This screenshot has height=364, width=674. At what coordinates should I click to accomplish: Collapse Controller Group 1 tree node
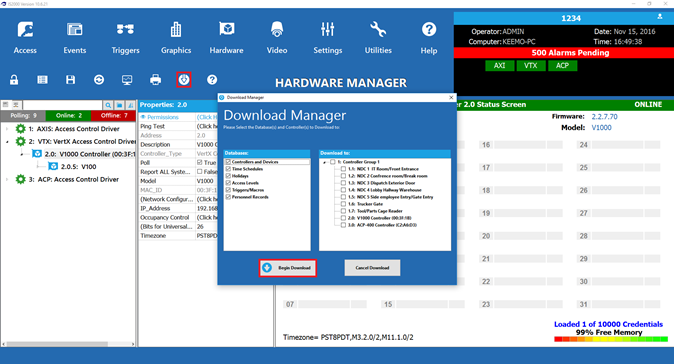[x=325, y=162]
